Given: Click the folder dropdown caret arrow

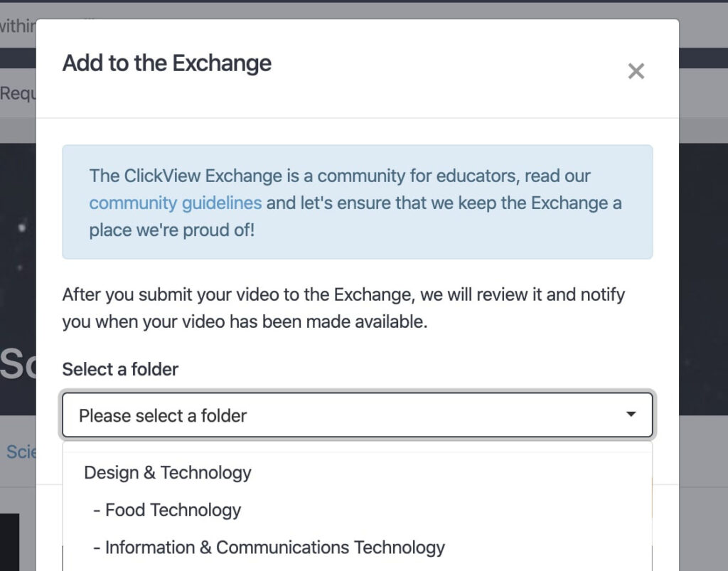Looking at the screenshot, I should point(630,415).
